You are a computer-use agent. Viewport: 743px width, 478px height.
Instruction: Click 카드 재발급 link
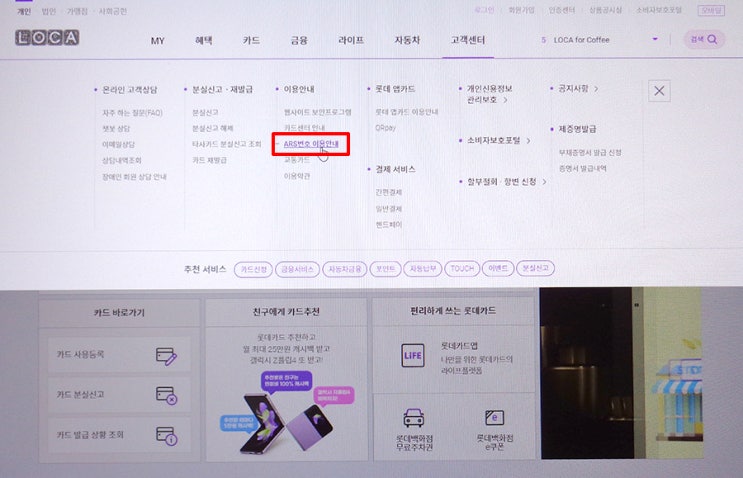coord(209,160)
